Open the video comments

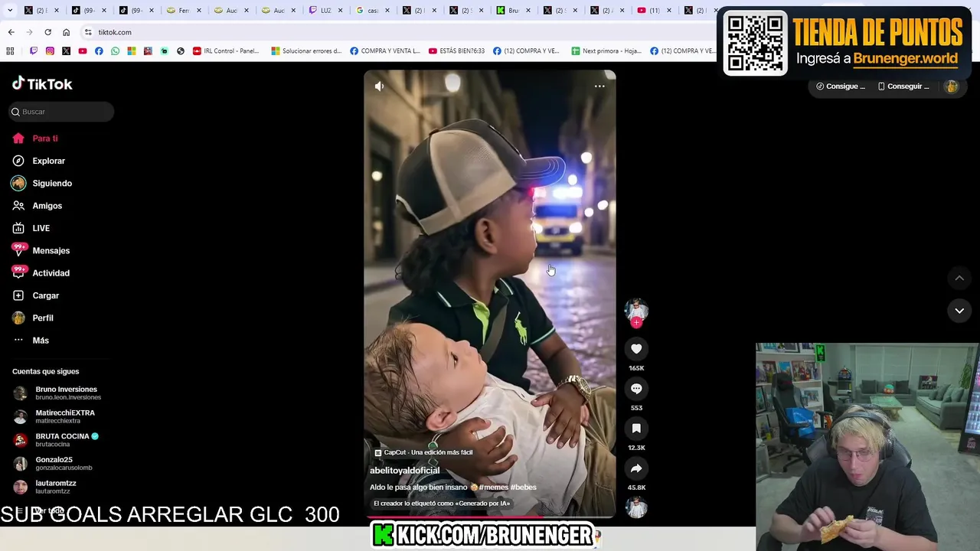click(636, 389)
